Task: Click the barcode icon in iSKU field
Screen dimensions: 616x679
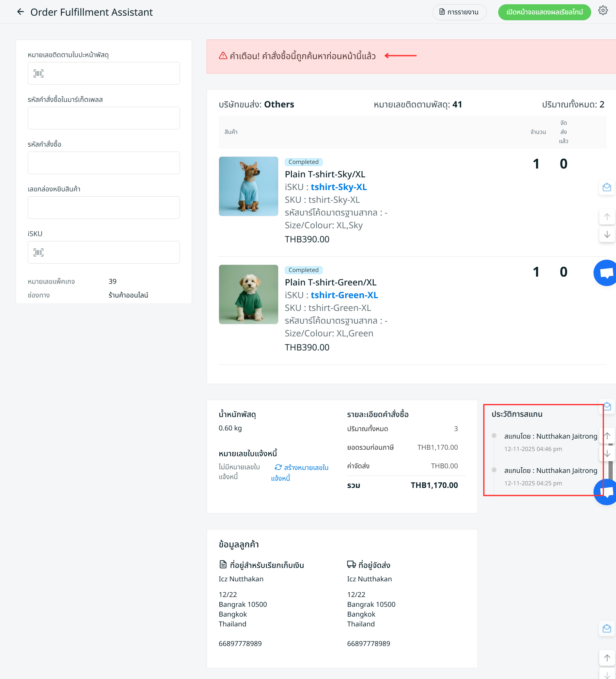Action: tap(39, 252)
